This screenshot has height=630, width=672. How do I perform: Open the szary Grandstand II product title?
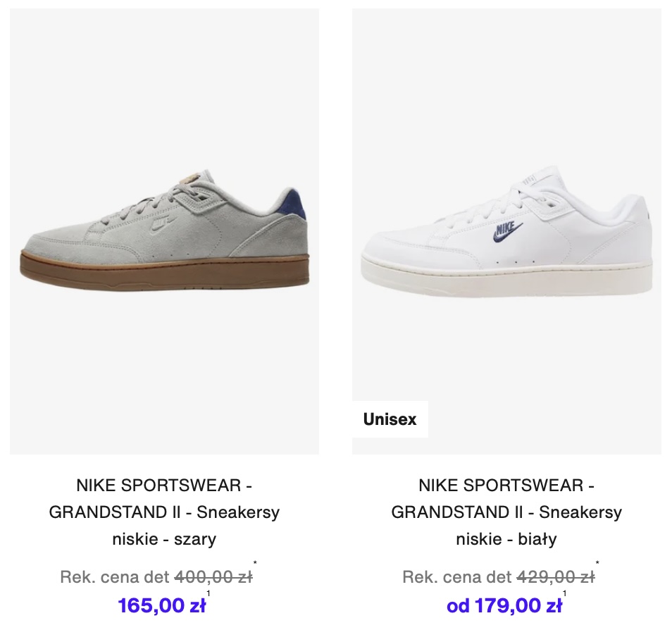(x=164, y=512)
